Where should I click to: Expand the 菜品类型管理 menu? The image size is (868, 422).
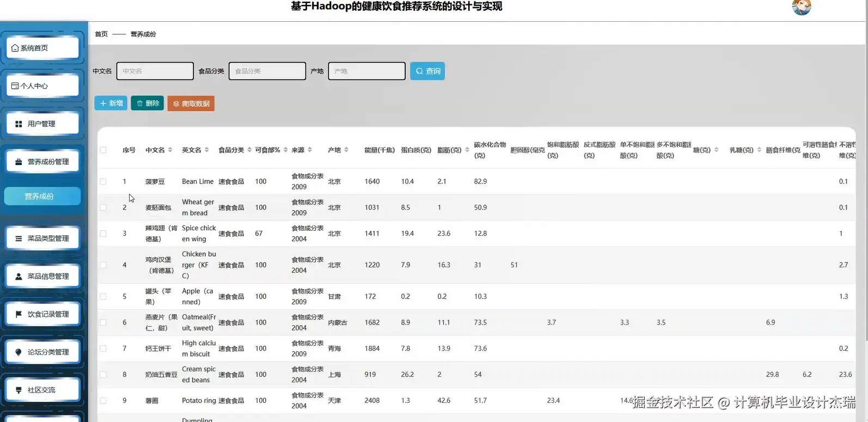pyautogui.click(x=42, y=238)
